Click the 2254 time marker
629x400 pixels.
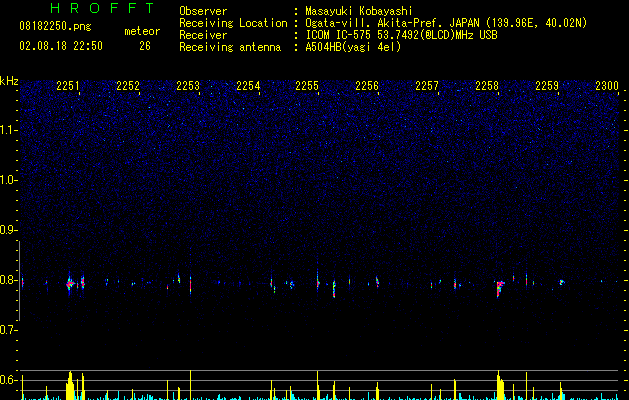point(248,86)
